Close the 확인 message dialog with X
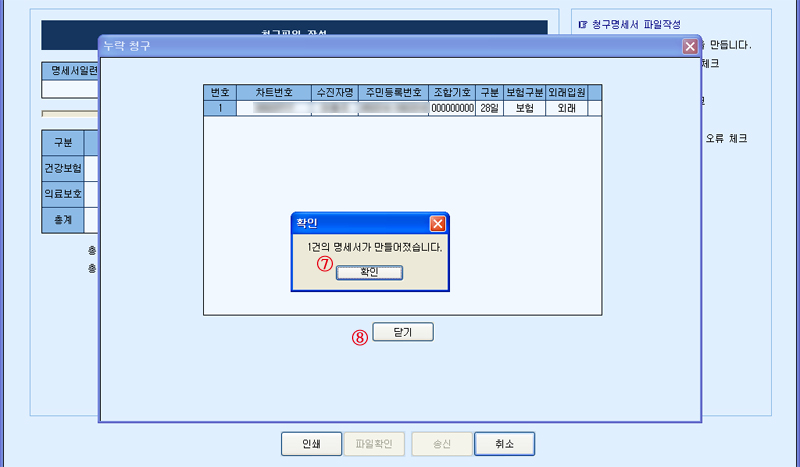The image size is (800, 467). point(437,224)
